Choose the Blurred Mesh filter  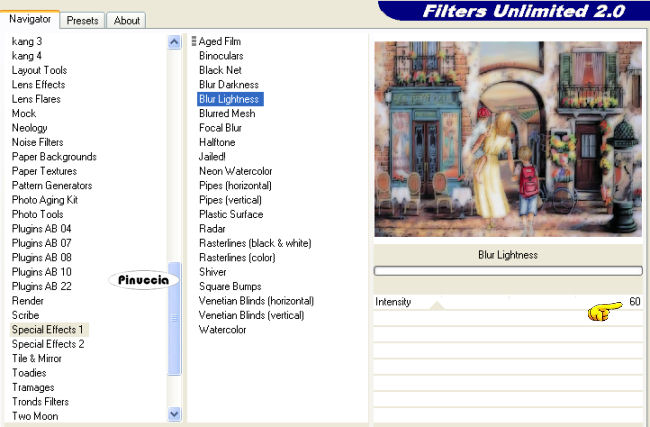tap(227, 113)
